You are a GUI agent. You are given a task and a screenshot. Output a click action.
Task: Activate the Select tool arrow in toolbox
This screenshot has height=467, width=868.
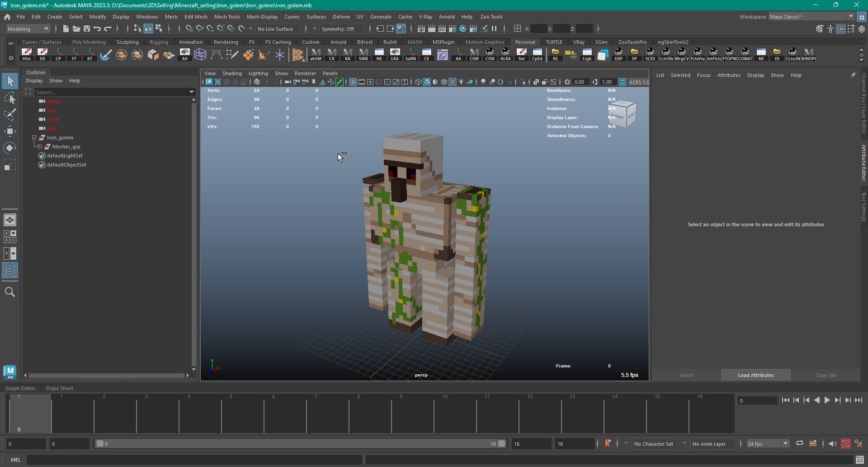click(x=10, y=81)
